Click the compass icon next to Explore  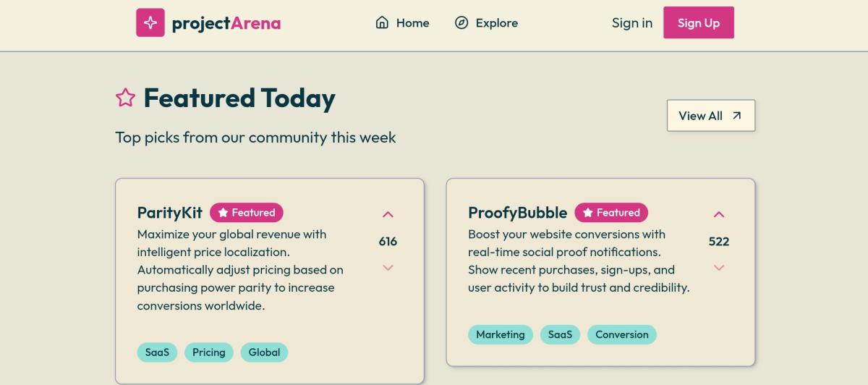[461, 23]
